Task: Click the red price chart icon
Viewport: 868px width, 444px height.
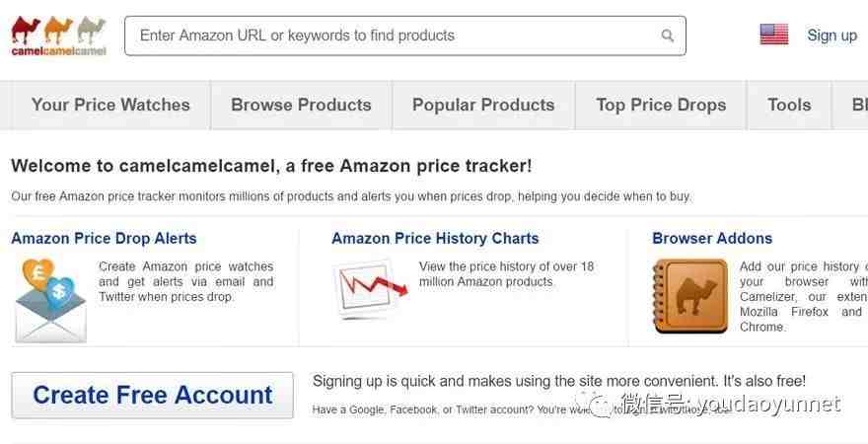Action: coord(370,288)
